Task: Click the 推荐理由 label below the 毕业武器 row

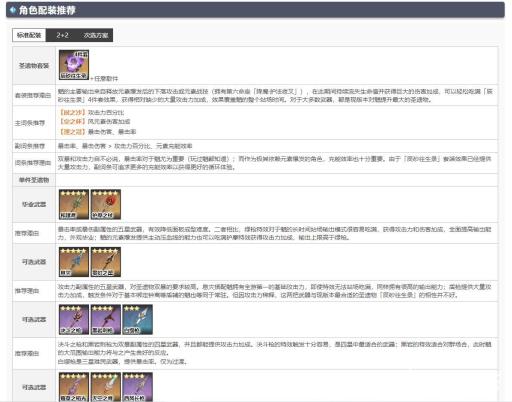Action: click(27, 233)
